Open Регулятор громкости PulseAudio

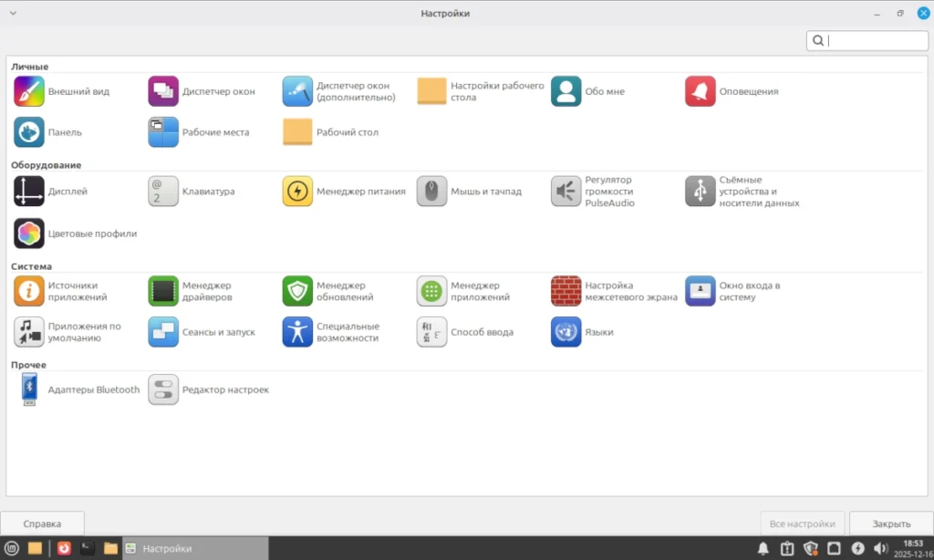[x=593, y=192]
